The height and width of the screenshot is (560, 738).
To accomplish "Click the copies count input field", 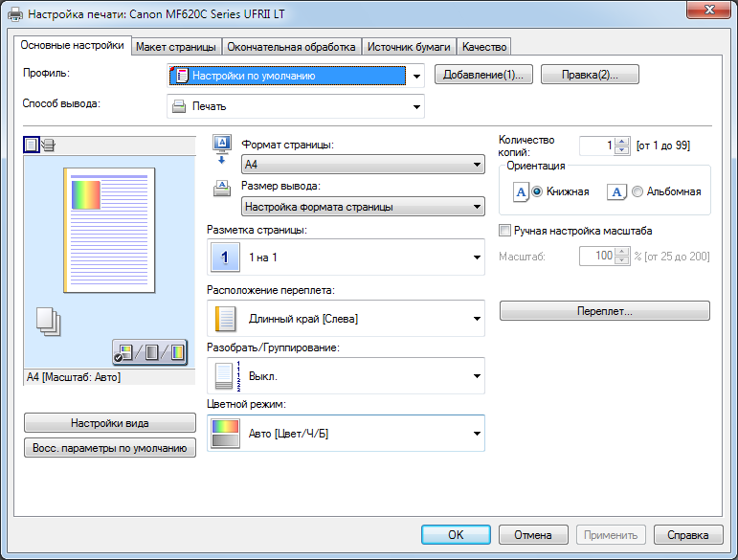I will (597, 146).
